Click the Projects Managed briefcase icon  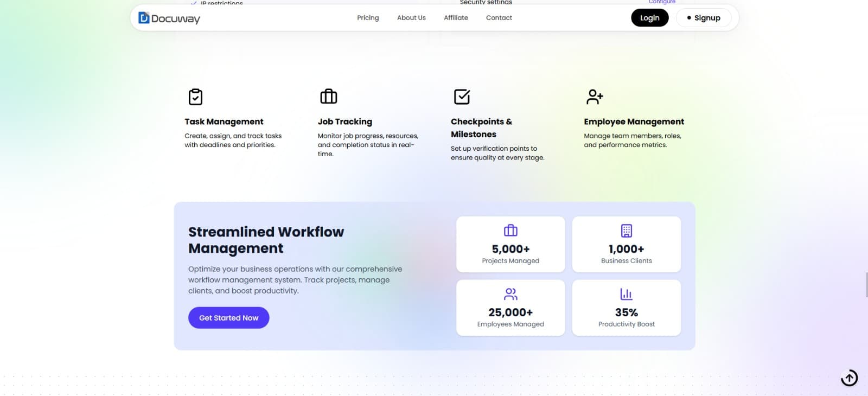pyautogui.click(x=510, y=231)
